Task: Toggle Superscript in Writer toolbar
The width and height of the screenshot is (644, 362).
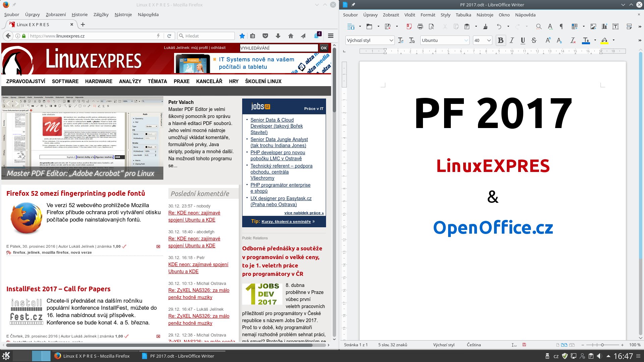Action: (x=548, y=40)
